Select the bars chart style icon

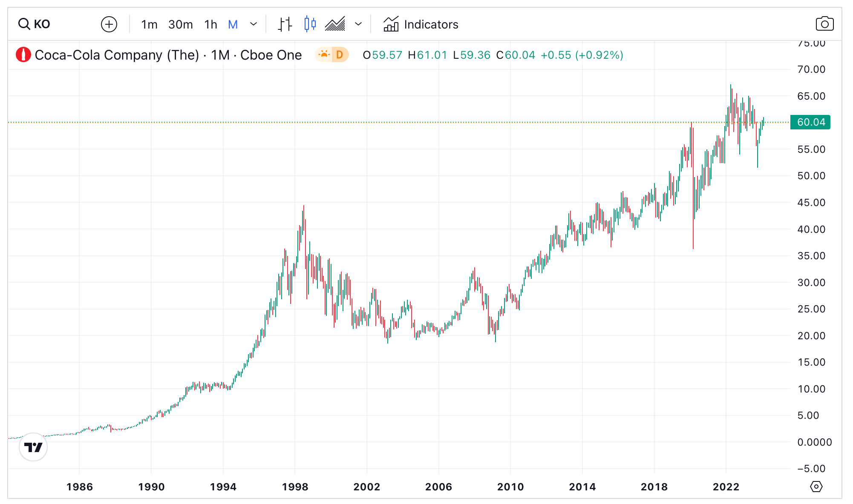(285, 24)
